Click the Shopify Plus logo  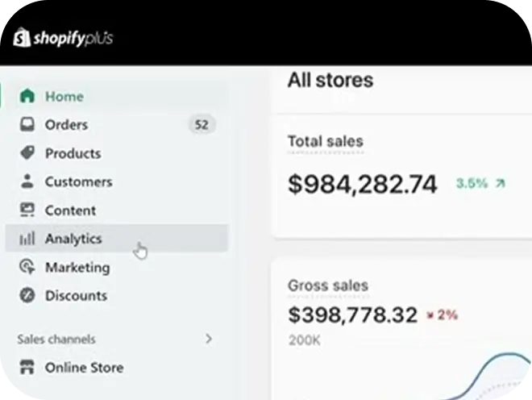click(x=63, y=37)
